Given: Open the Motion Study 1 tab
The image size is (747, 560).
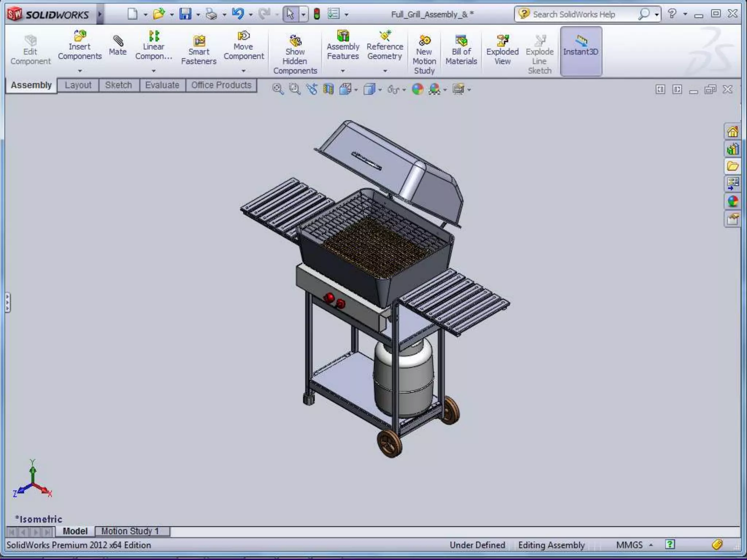Looking at the screenshot, I should coord(130,531).
